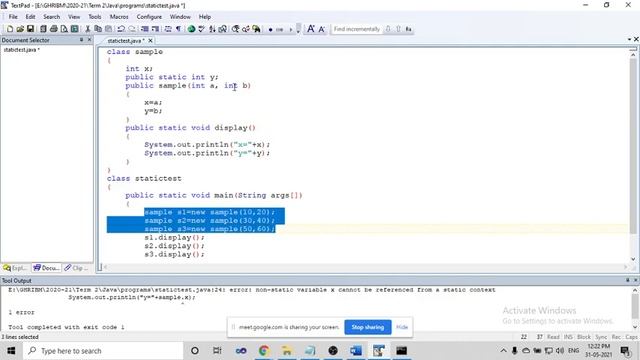Viewport: 640px width, 360px height.
Task: Open the Edit menu
Action: (x=30, y=17)
